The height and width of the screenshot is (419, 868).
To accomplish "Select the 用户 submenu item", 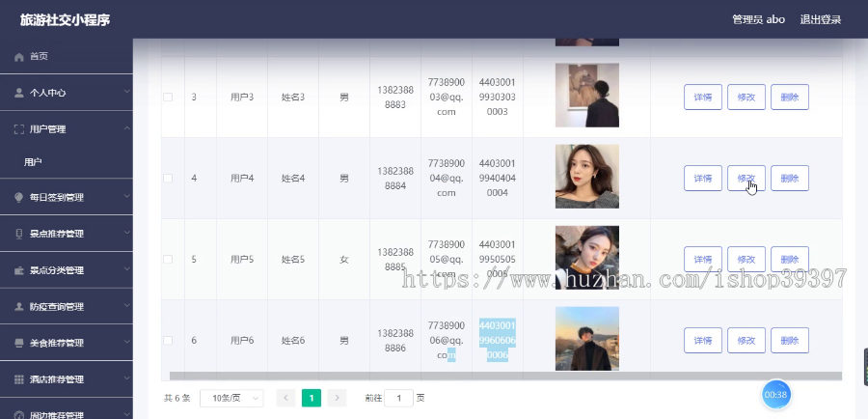I will point(67,162).
